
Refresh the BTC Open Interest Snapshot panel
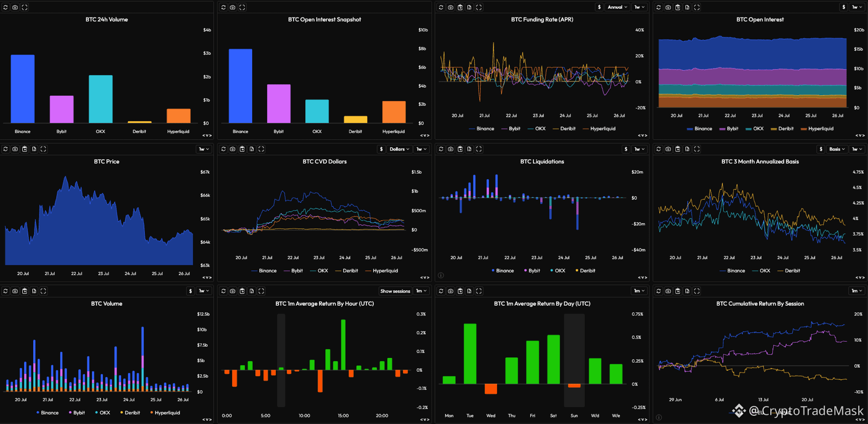coord(224,7)
